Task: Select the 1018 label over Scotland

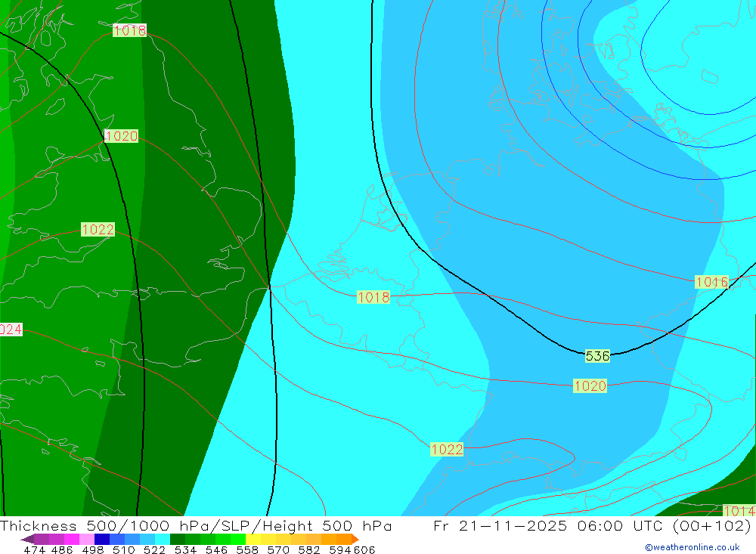Action: tap(129, 30)
